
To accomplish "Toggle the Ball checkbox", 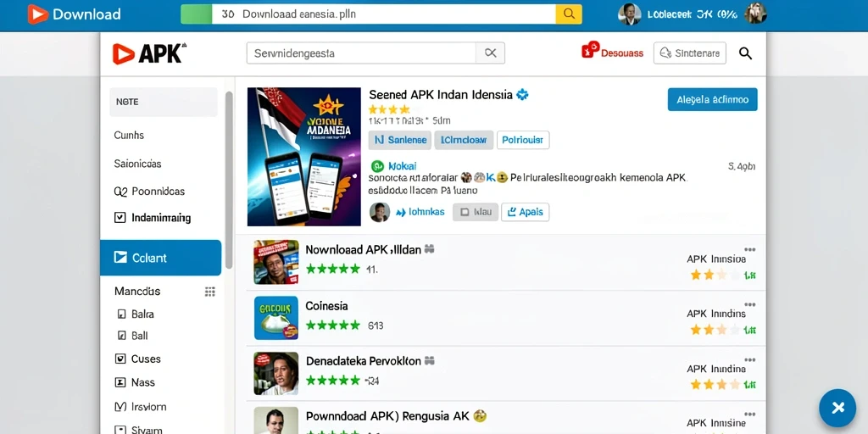I will (121, 336).
